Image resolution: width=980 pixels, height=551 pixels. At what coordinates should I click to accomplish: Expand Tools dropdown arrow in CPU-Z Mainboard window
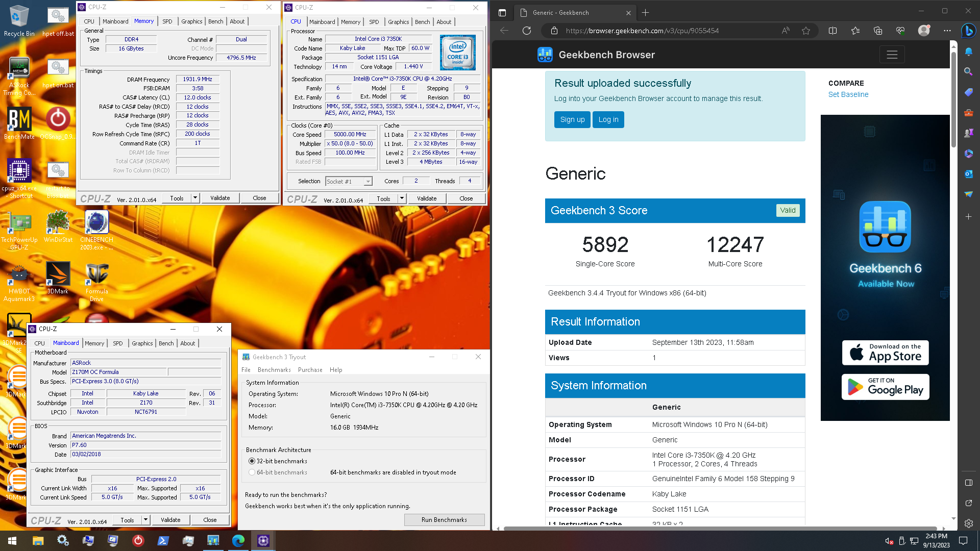[145, 520]
